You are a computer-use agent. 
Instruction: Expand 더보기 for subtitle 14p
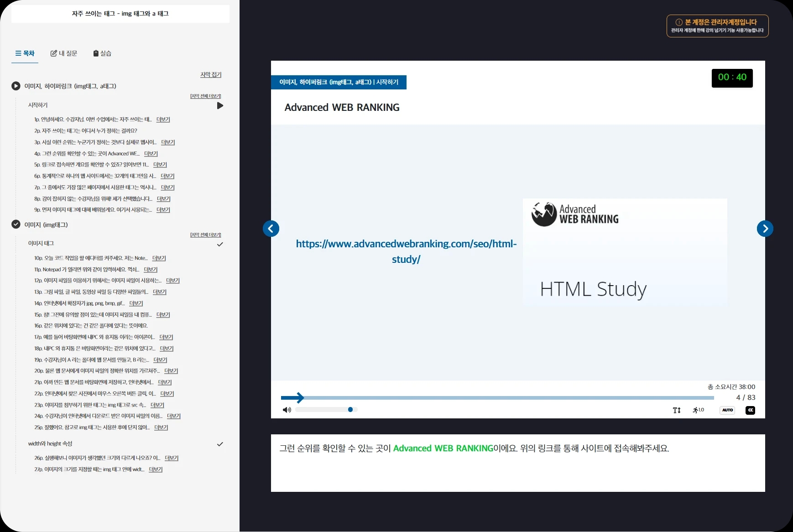tap(136, 303)
